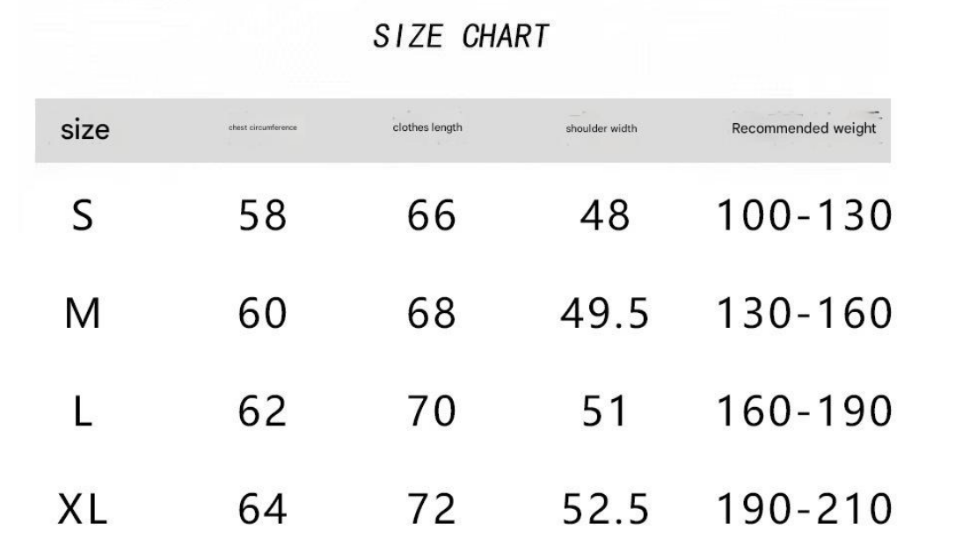Click the 'clothes length' column header
Image resolution: width=955 pixels, height=560 pixels.
click(427, 127)
